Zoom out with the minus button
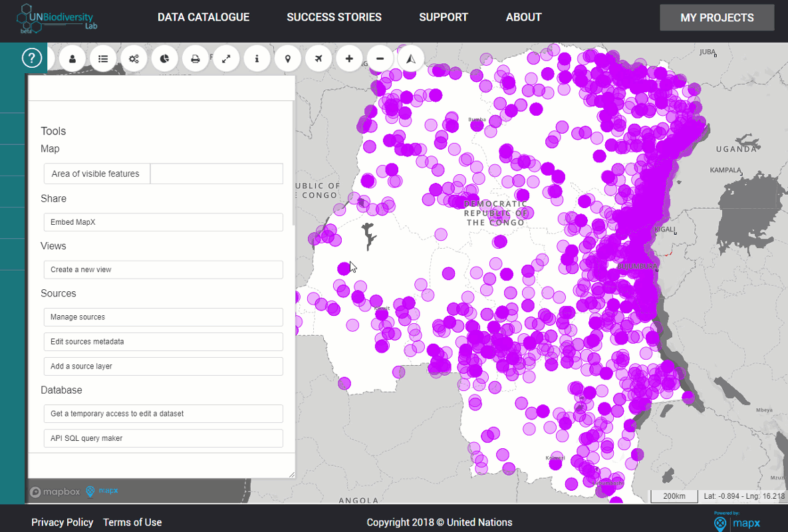This screenshot has height=532, width=788. [380, 59]
